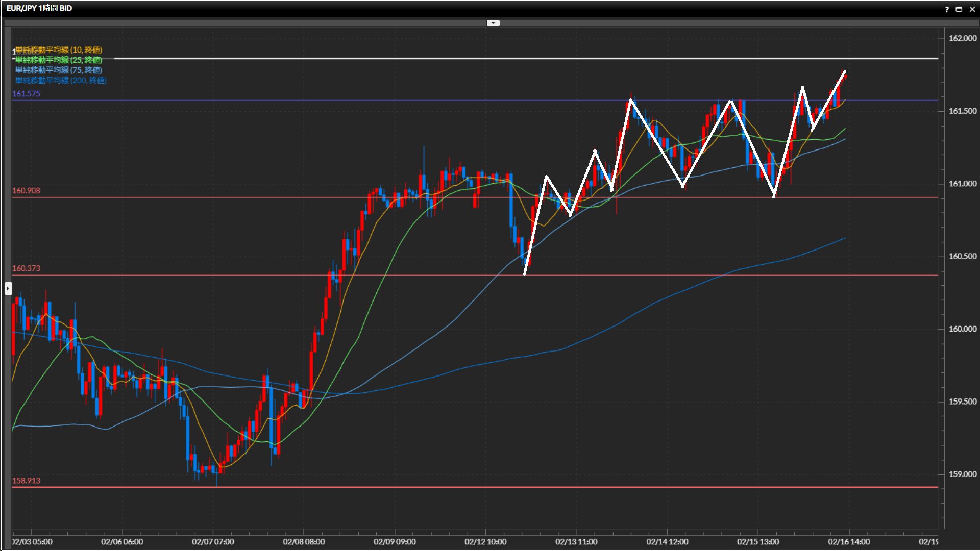Click the 162.000 price axis label
980x551 pixels.
click(x=962, y=38)
